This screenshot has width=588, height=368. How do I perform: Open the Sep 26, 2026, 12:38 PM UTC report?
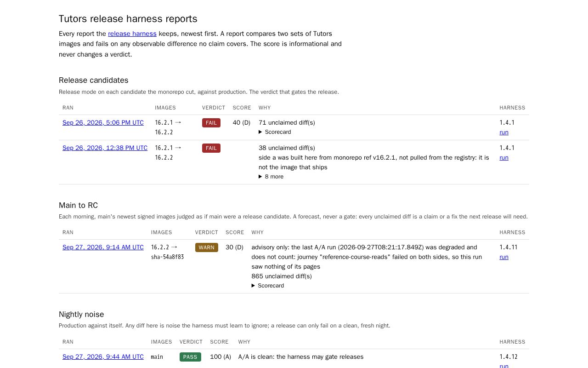pos(105,148)
